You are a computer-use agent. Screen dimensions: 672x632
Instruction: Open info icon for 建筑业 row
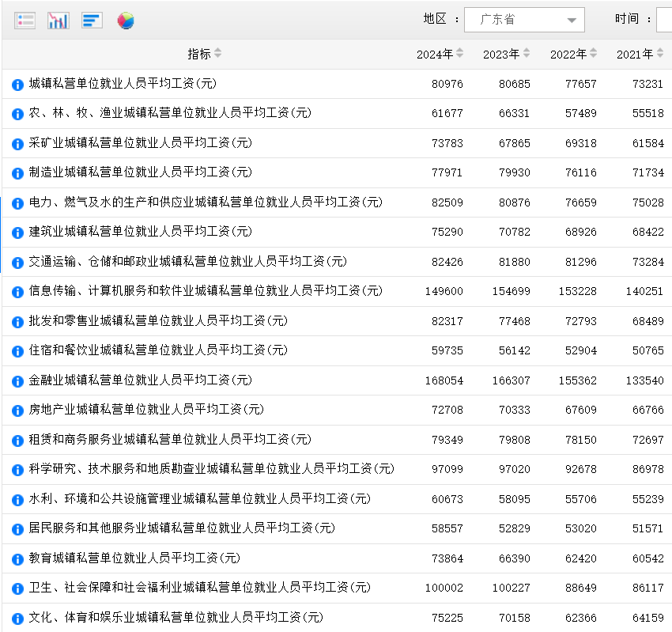[17, 233]
